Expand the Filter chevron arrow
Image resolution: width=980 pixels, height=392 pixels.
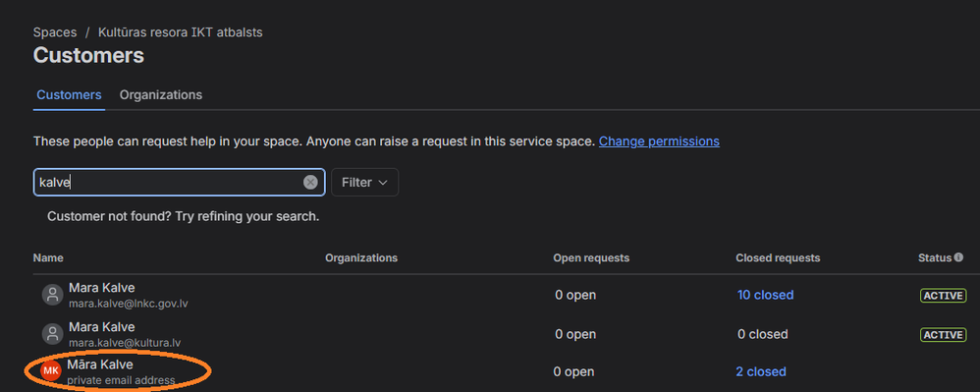tap(383, 183)
